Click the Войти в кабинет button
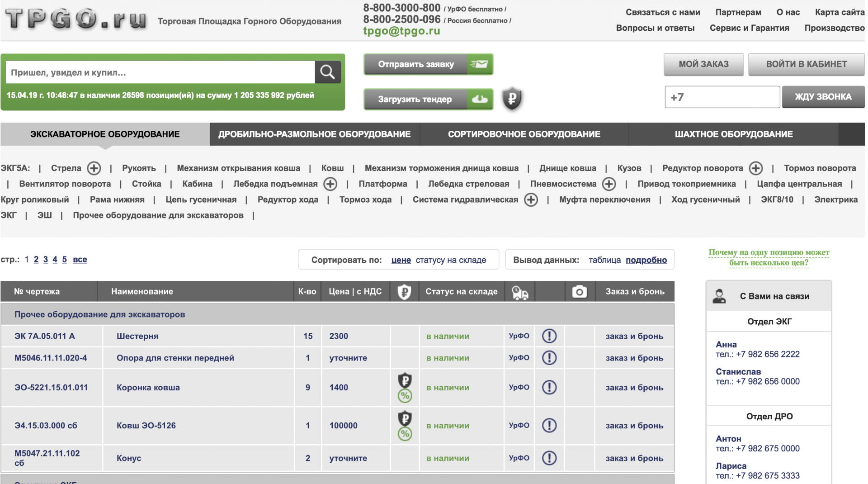868x484 pixels. tap(806, 64)
